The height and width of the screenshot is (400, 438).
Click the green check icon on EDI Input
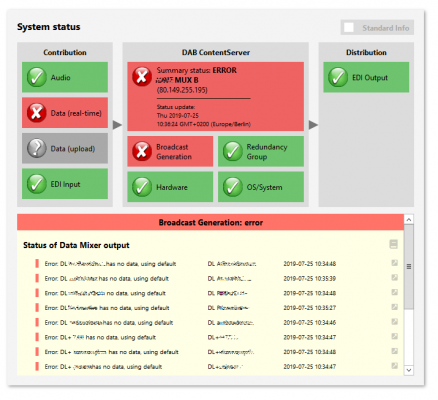(x=37, y=184)
